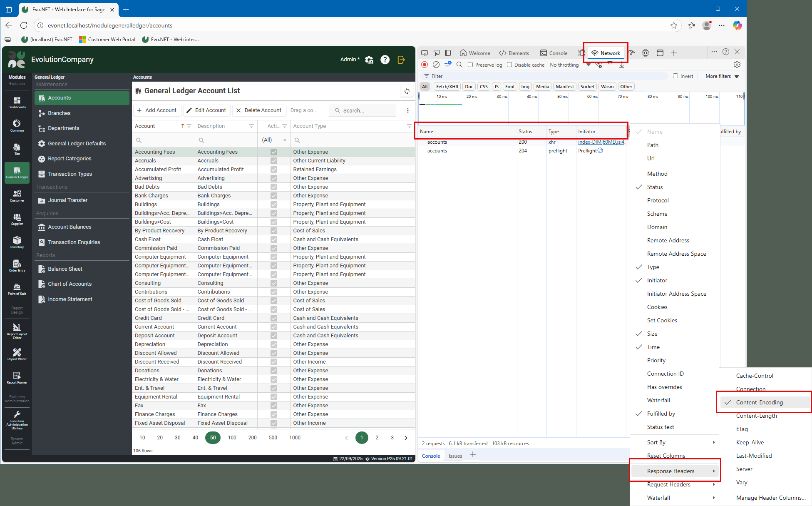Click the Add Account button
The image size is (812, 506).
pos(156,110)
